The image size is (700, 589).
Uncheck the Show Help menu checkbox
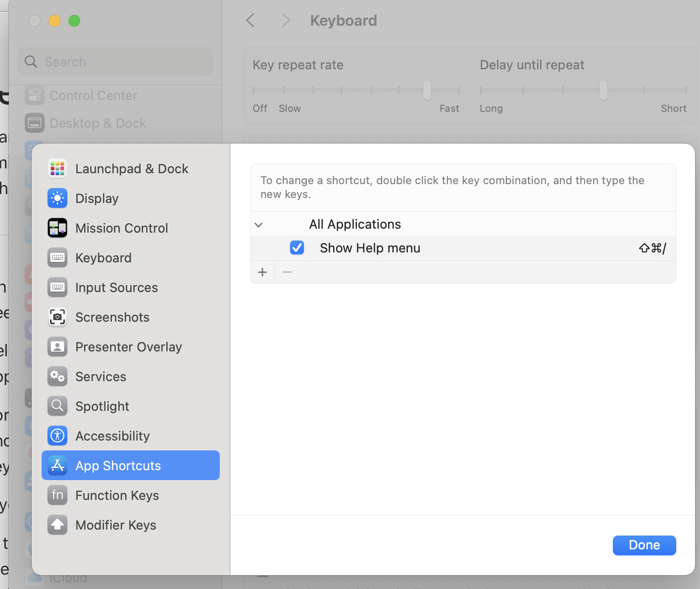297,247
